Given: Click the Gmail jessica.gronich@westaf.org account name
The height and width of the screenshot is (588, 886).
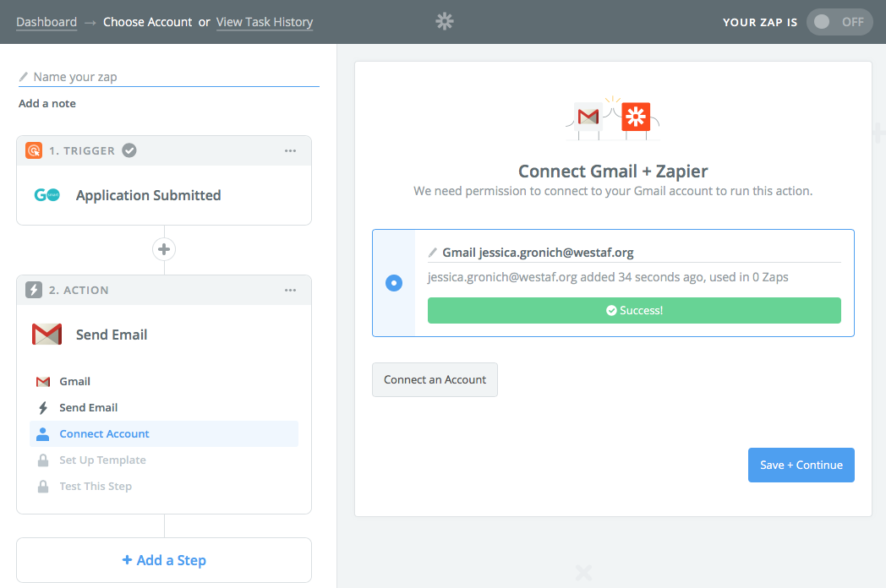Looking at the screenshot, I should (538, 253).
